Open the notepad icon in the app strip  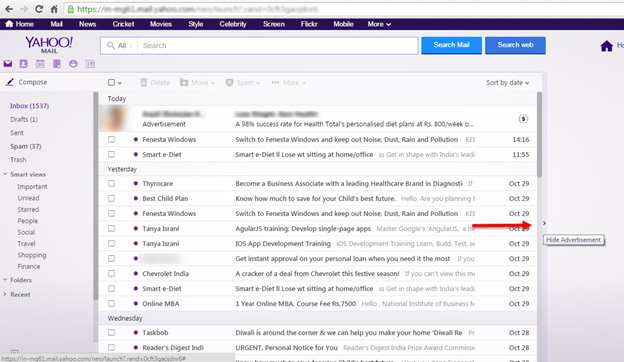[x=57, y=64]
